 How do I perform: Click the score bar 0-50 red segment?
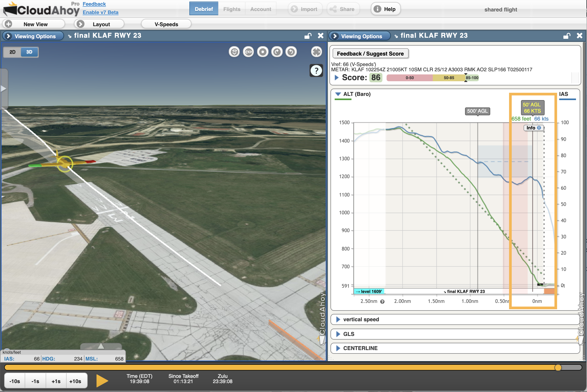(410, 78)
